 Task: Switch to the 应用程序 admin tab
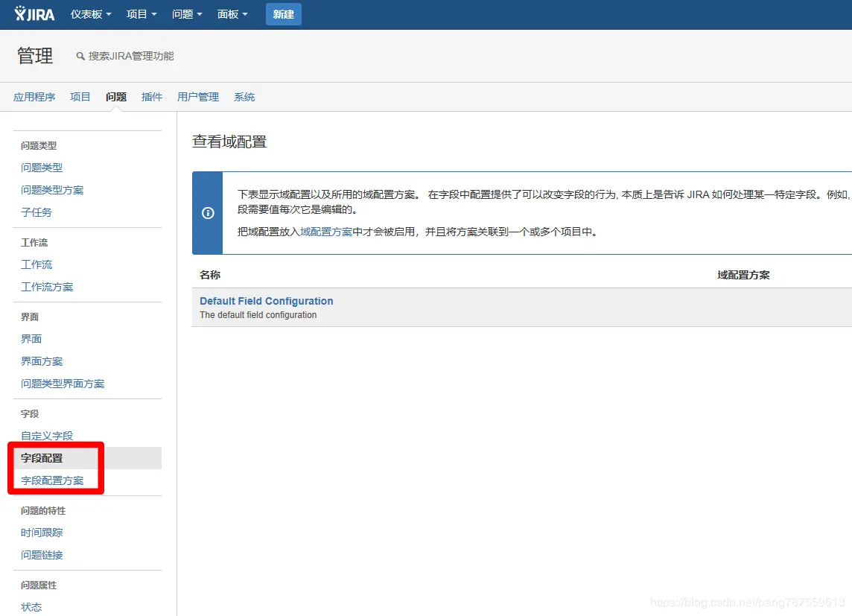(34, 97)
